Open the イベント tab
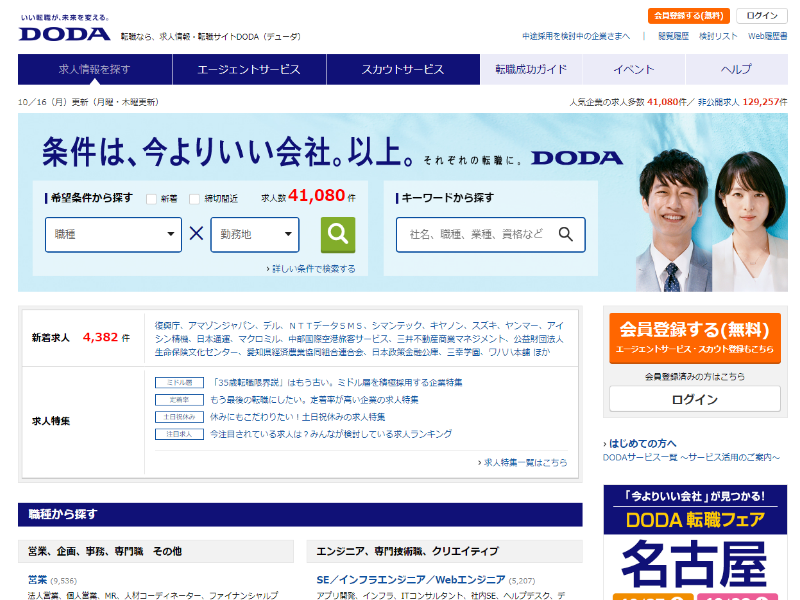Screen dimensions: 800x600 (x=634, y=69)
